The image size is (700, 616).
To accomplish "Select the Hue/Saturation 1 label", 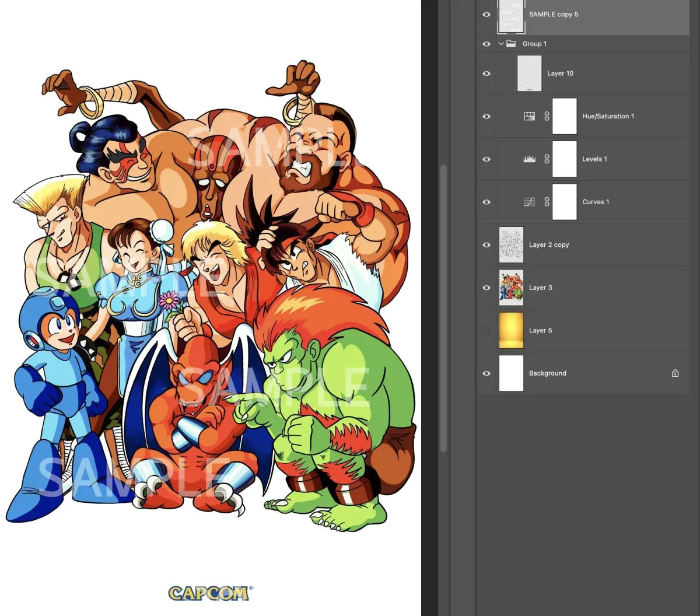I will (x=608, y=116).
